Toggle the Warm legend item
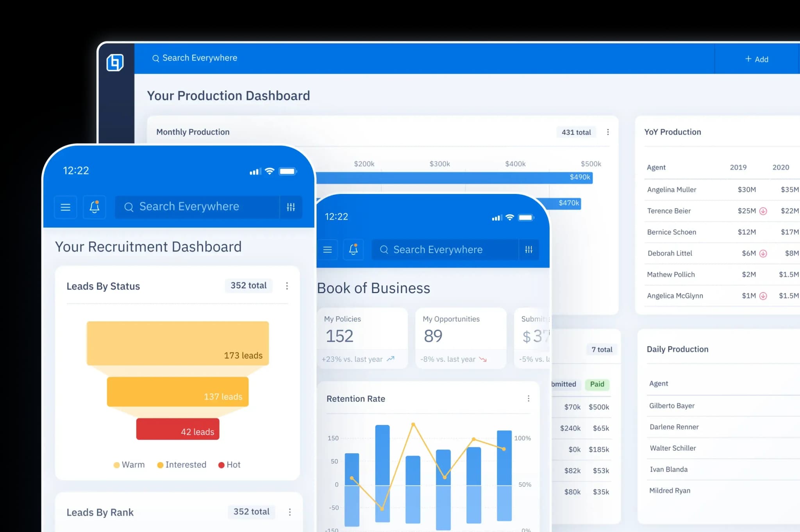The width and height of the screenshot is (800, 532). [x=129, y=464]
